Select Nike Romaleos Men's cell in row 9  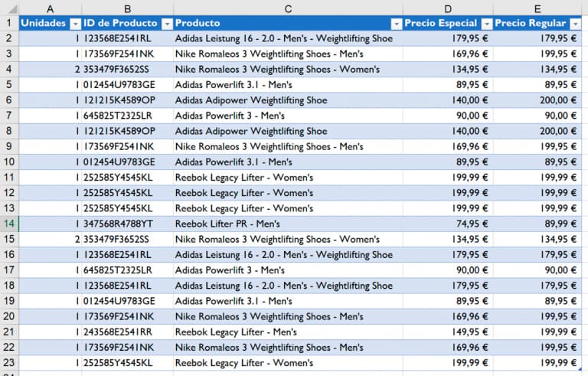pyautogui.click(x=288, y=146)
